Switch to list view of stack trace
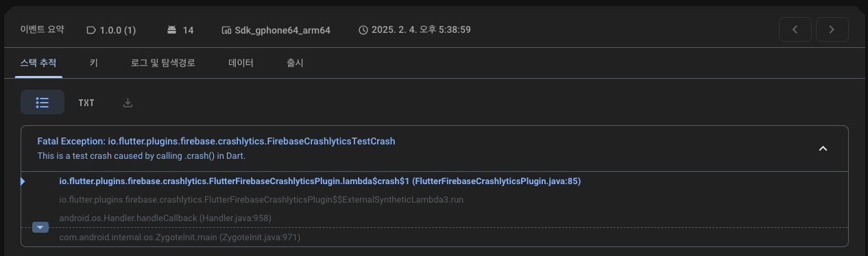 click(43, 102)
